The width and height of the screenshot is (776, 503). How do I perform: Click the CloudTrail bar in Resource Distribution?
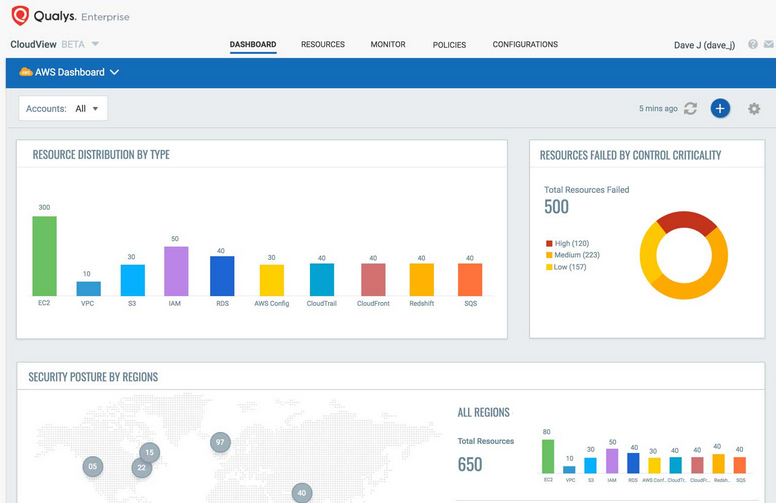(322, 280)
